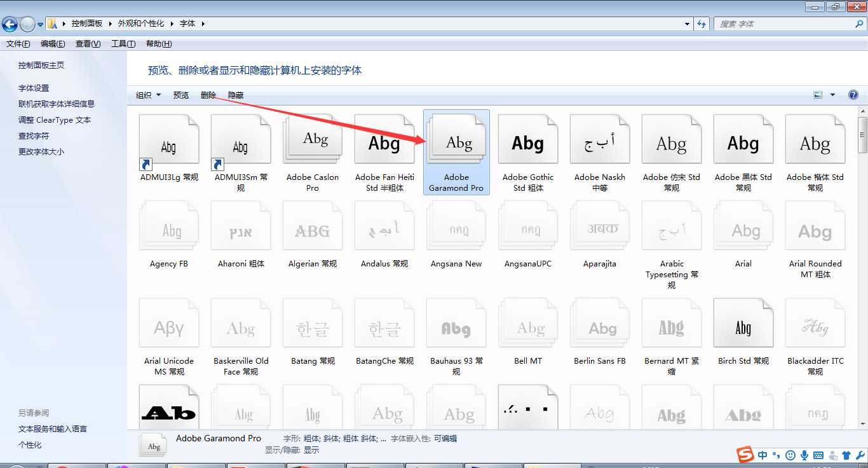This screenshot has height=468, width=868.
Task: Click the Back navigation arrow
Action: (10, 24)
